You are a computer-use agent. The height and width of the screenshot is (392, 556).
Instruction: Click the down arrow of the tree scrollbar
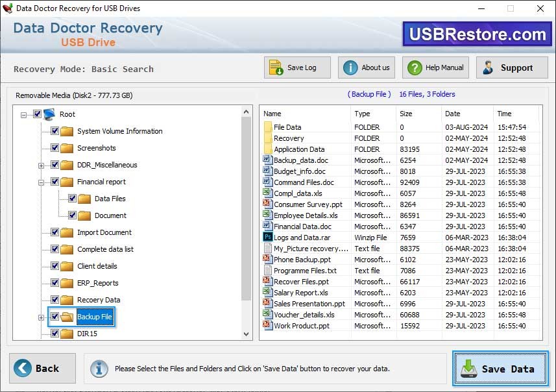(x=246, y=334)
